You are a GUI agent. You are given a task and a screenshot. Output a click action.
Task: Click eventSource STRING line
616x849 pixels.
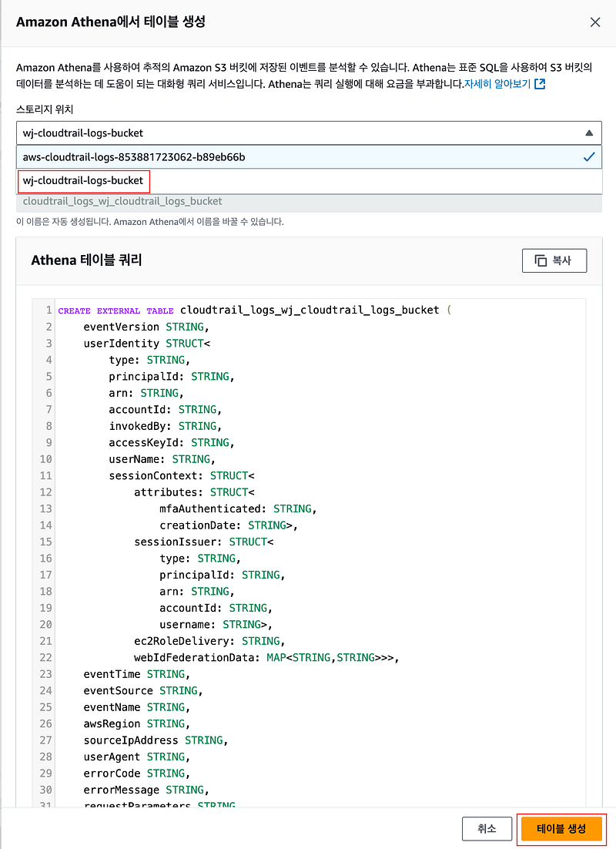pyautogui.click(x=143, y=690)
